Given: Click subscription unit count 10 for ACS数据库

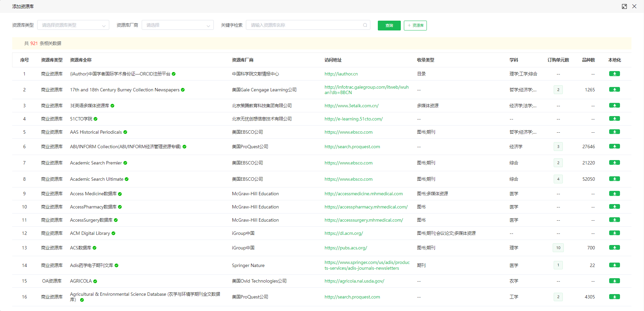Looking at the screenshot, I should click(558, 248).
